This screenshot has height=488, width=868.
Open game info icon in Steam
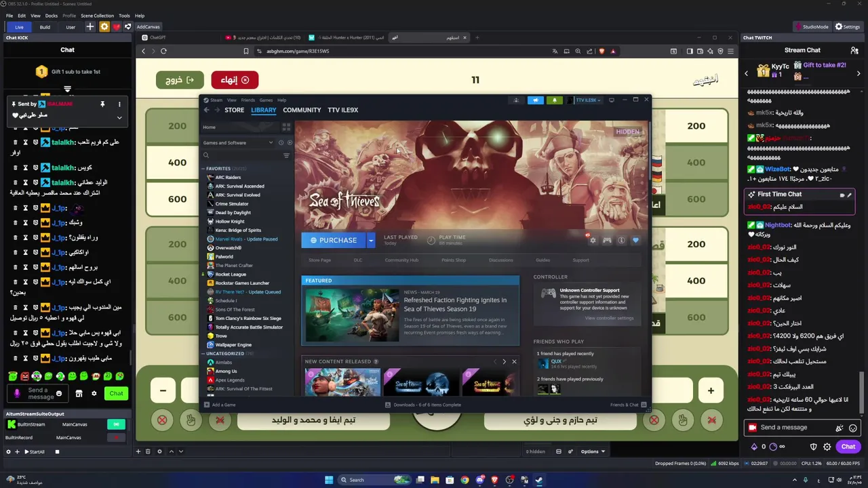pyautogui.click(x=621, y=240)
